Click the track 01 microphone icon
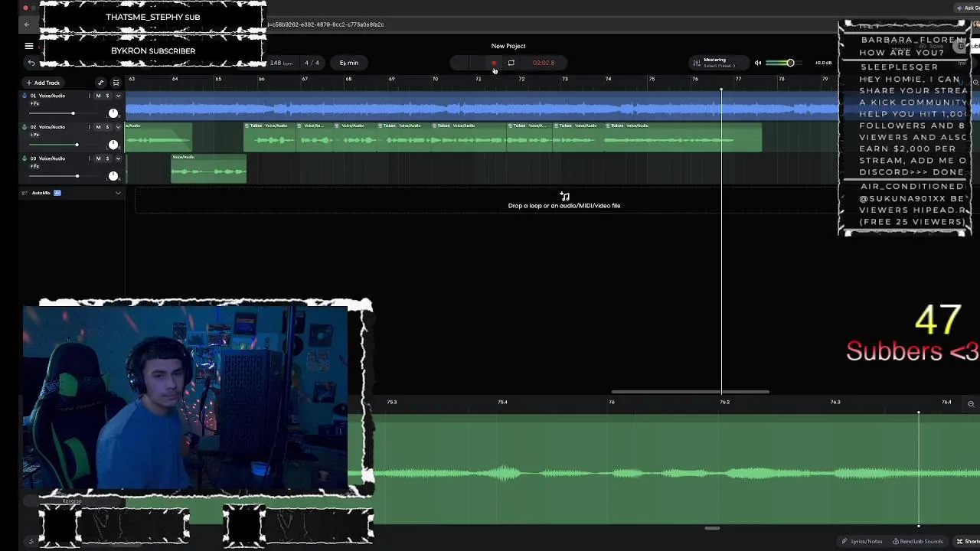 [x=24, y=96]
